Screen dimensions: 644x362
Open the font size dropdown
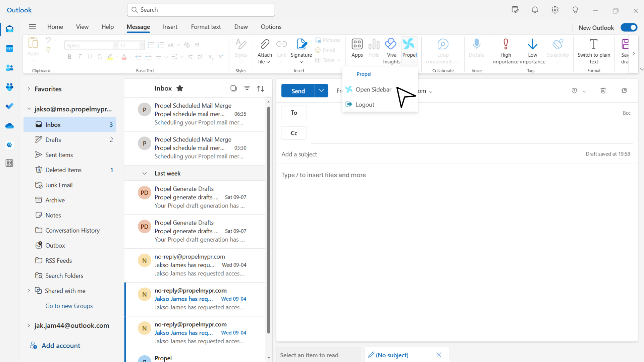142,45
